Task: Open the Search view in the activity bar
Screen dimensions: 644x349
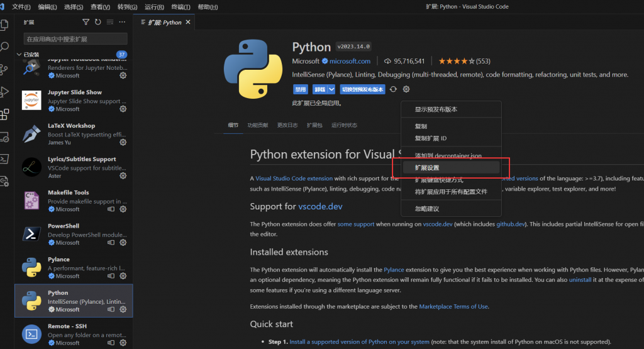Action: click(x=4, y=47)
